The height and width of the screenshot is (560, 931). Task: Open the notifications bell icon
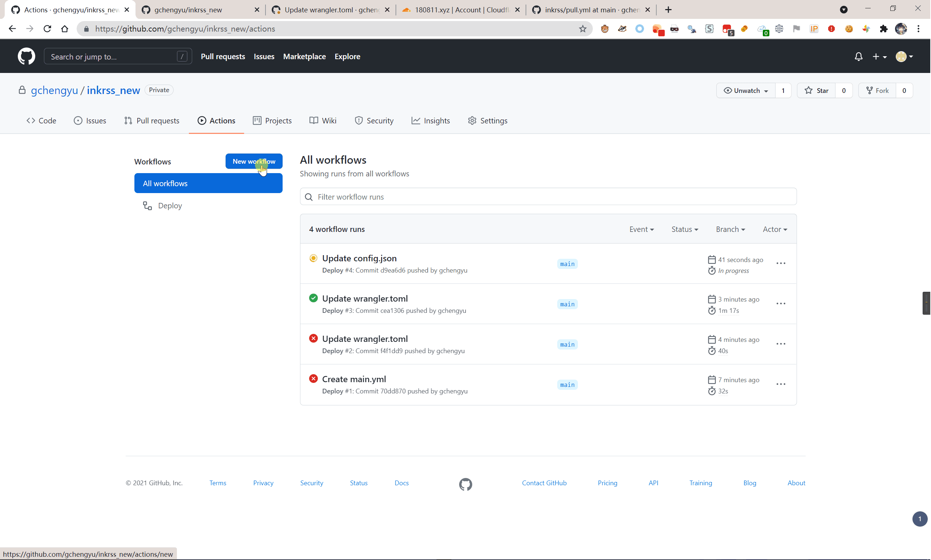point(858,57)
